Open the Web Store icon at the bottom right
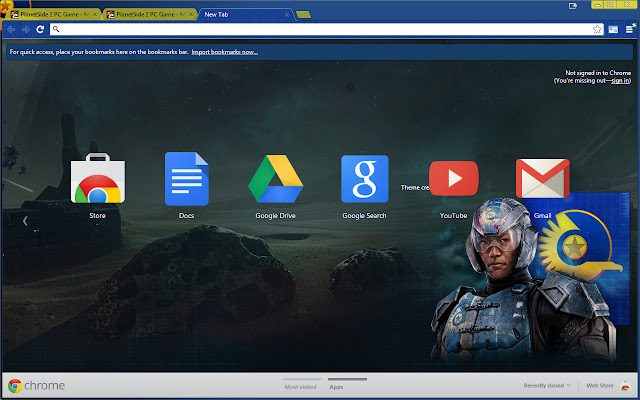Screen dimensions: 640x400 625,386
